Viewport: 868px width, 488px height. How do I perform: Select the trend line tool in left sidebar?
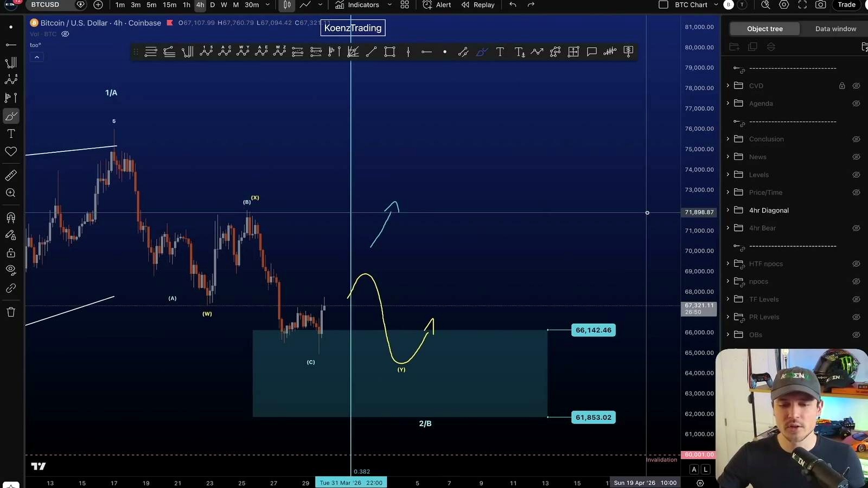[11, 44]
